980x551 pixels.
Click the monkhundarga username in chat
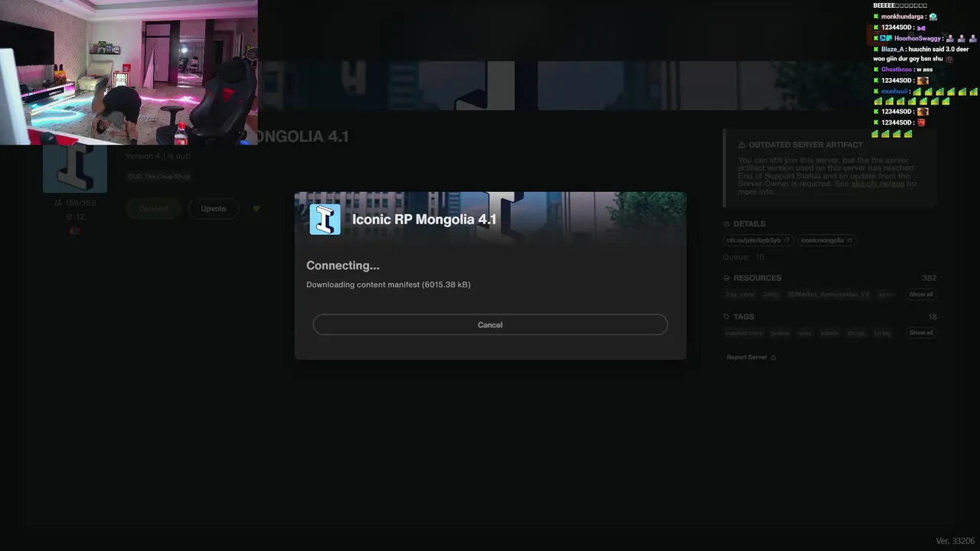[904, 17]
